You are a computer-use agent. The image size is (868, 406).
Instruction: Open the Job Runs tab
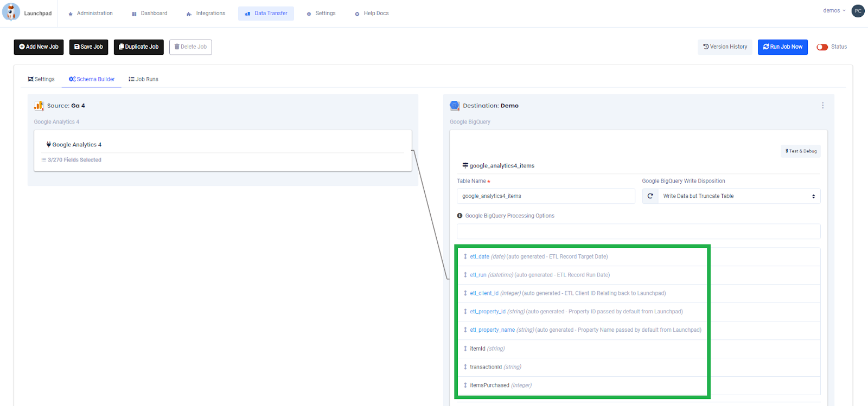click(x=143, y=79)
